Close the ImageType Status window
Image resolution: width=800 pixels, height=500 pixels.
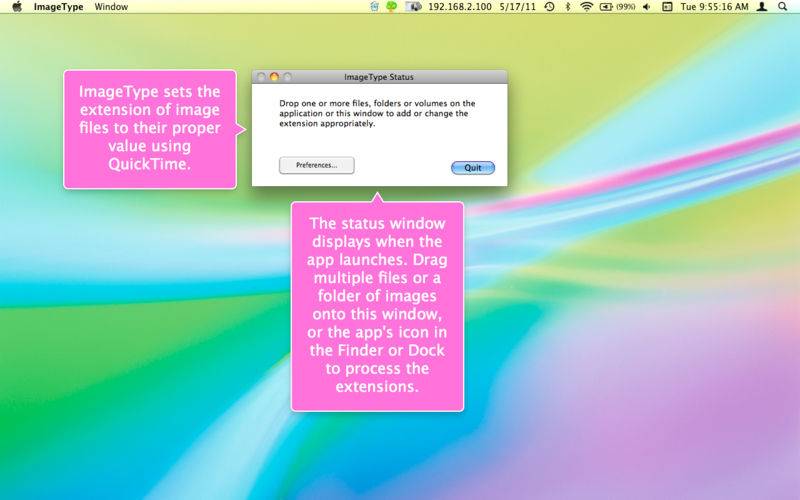click(x=261, y=77)
